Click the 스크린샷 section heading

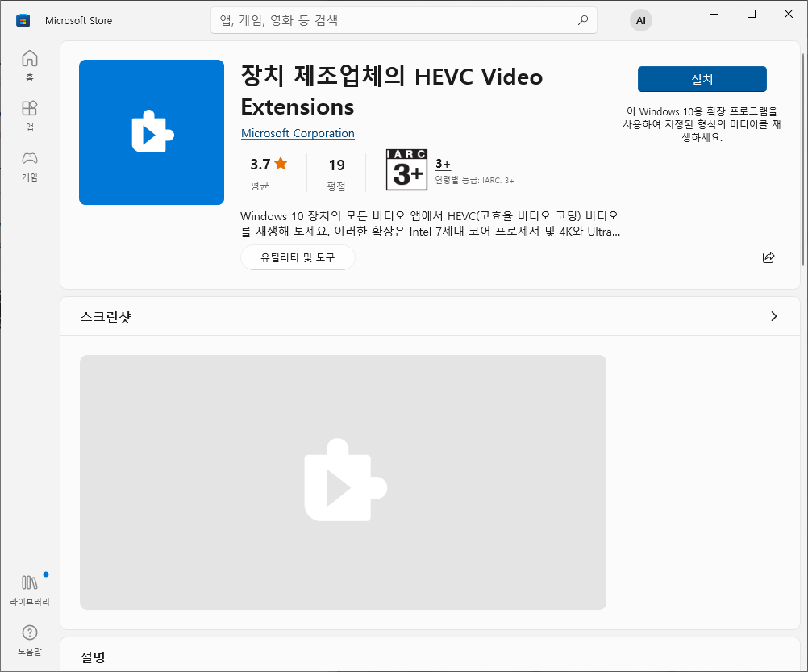pyautogui.click(x=106, y=316)
